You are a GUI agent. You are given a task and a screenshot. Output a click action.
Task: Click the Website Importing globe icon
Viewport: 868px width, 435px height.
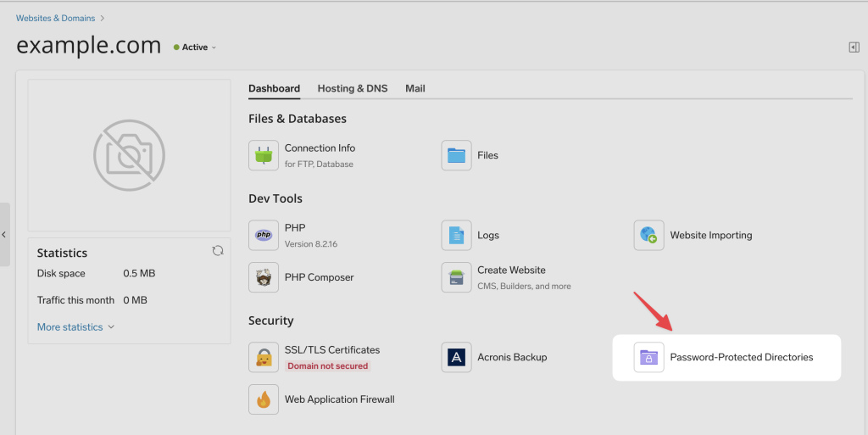pos(648,235)
